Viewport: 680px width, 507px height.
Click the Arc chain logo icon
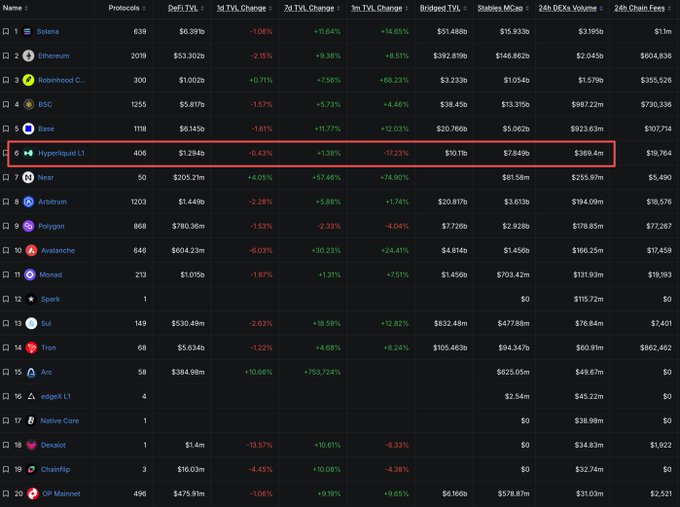pyautogui.click(x=31, y=372)
